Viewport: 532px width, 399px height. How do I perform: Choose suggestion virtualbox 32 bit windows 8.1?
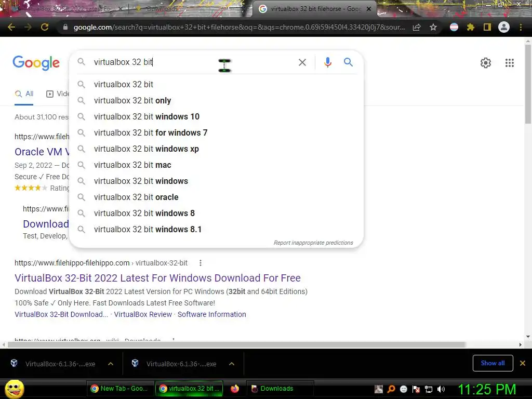216,229
